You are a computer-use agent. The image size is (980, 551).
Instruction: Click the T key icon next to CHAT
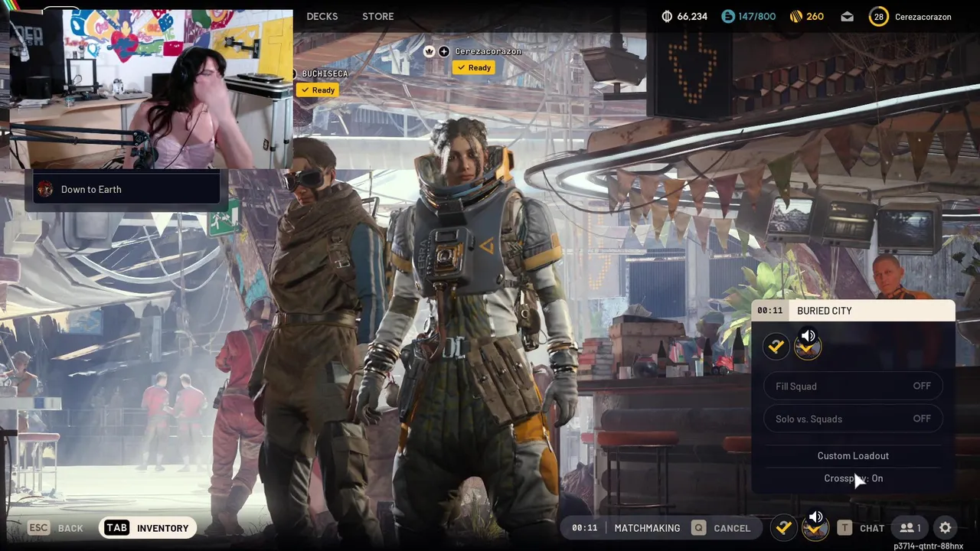pos(844,528)
